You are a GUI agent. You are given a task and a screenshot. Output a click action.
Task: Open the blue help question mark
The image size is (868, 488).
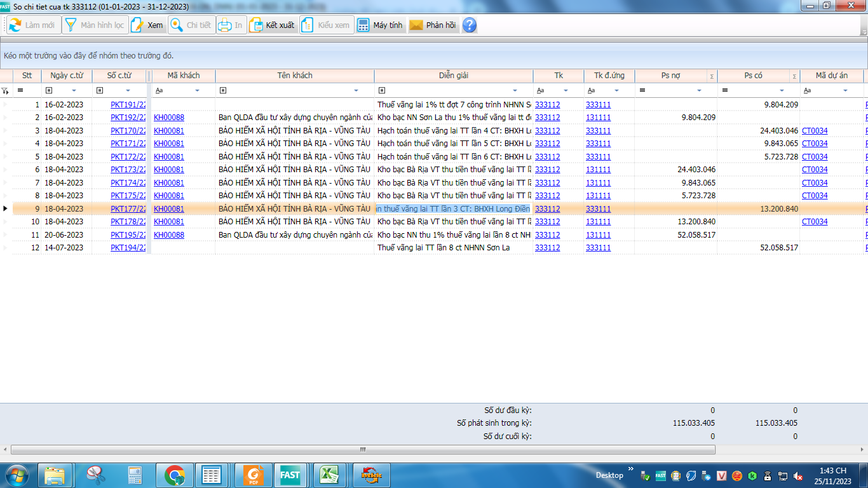pos(469,25)
